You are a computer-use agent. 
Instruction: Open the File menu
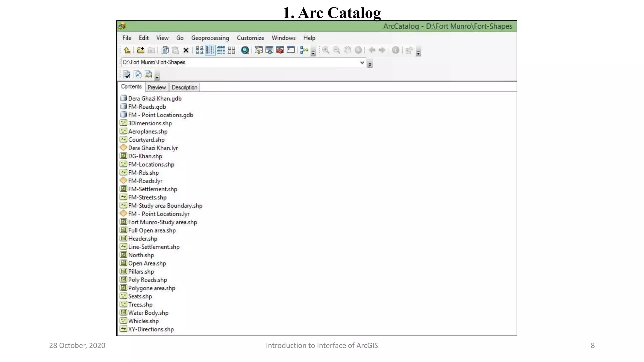pos(127,38)
